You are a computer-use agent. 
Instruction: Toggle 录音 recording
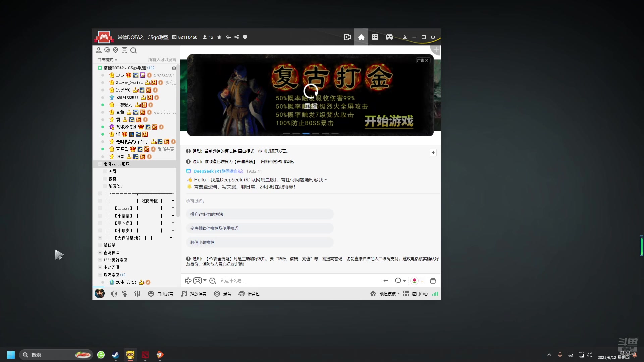223,294
